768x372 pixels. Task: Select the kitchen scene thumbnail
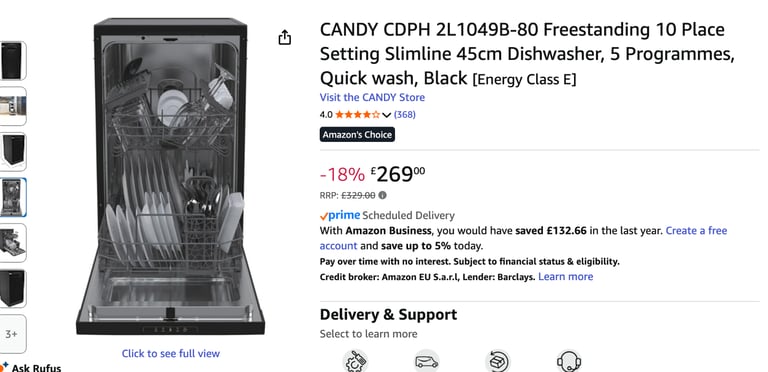(12, 106)
